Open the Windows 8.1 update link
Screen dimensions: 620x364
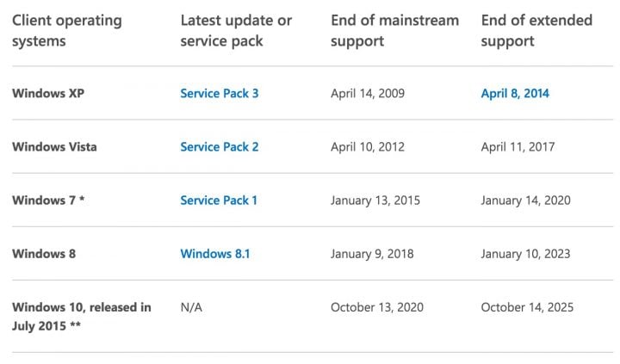[215, 254]
